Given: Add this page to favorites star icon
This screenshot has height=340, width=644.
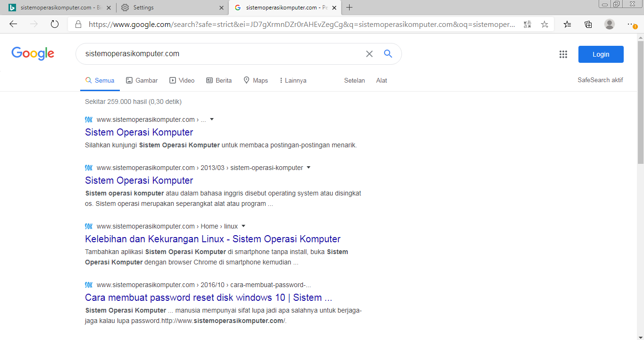Looking at the screenshot, I should tap(544, 25).
